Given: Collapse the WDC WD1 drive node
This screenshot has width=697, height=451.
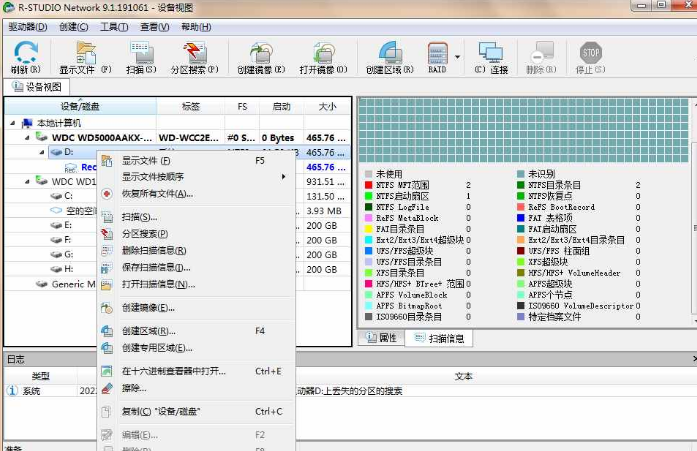Looking at the screenshot, I should point(27,182).
